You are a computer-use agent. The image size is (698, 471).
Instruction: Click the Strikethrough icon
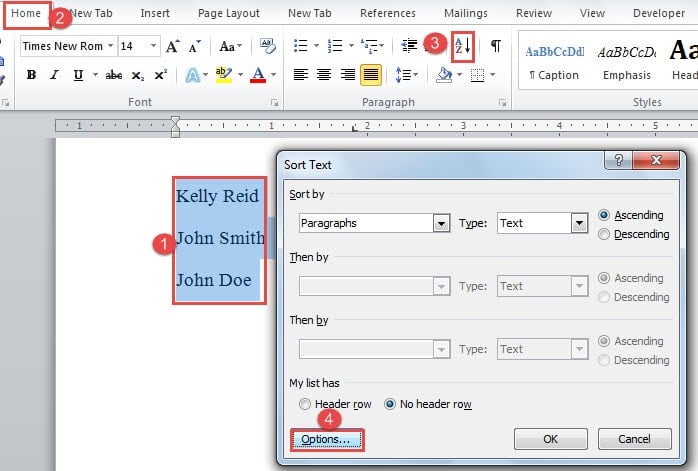pyautogui.click(x=114, y=75)
